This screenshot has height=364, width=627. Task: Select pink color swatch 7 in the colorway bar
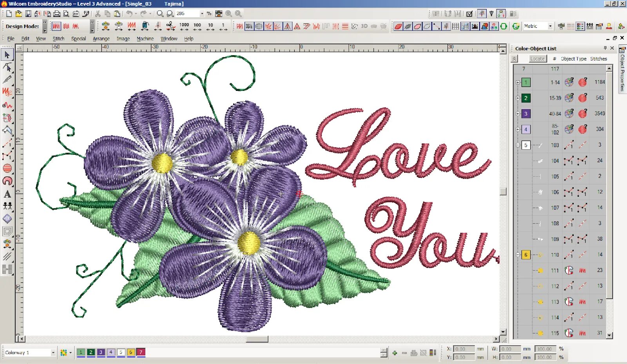click(x=141, y=352)
